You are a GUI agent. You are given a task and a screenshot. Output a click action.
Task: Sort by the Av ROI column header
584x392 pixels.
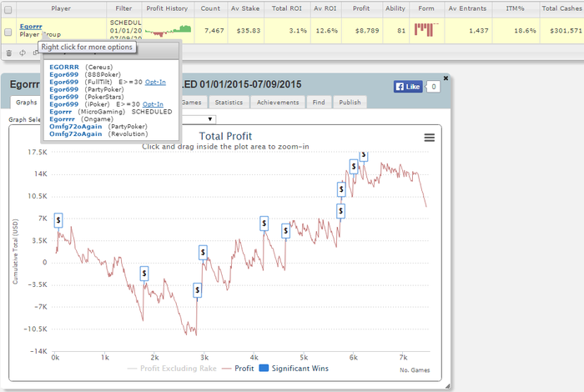[325, 8]
